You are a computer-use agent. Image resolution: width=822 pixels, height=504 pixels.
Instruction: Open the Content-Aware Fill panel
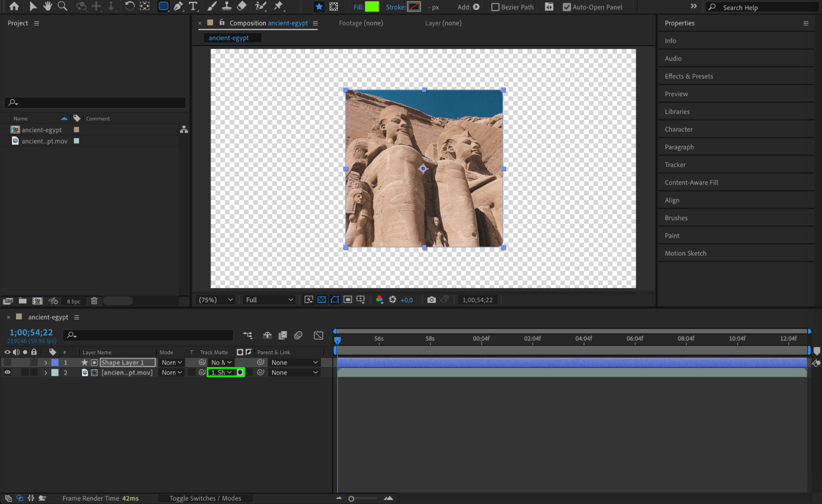pos(691,183)
